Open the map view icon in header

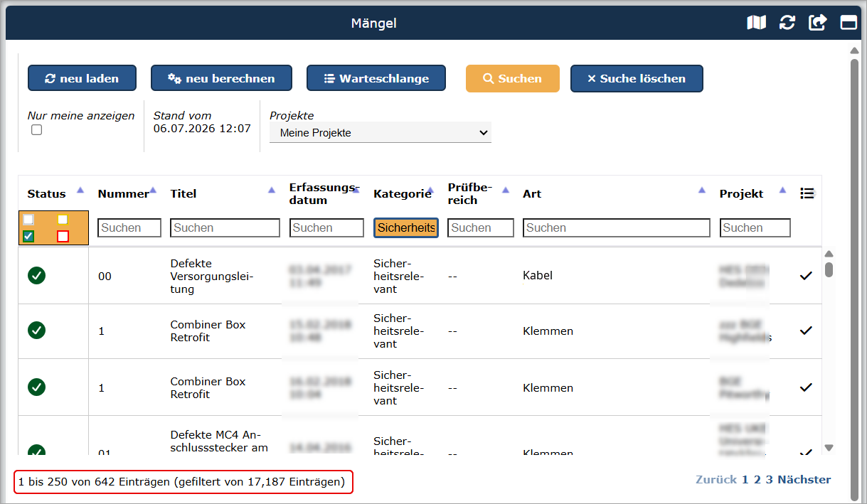pyautogui.click(x=756, y=23)
